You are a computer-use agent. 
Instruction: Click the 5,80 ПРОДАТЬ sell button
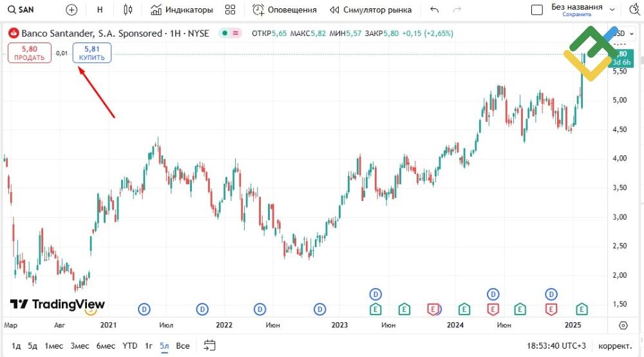30,53
